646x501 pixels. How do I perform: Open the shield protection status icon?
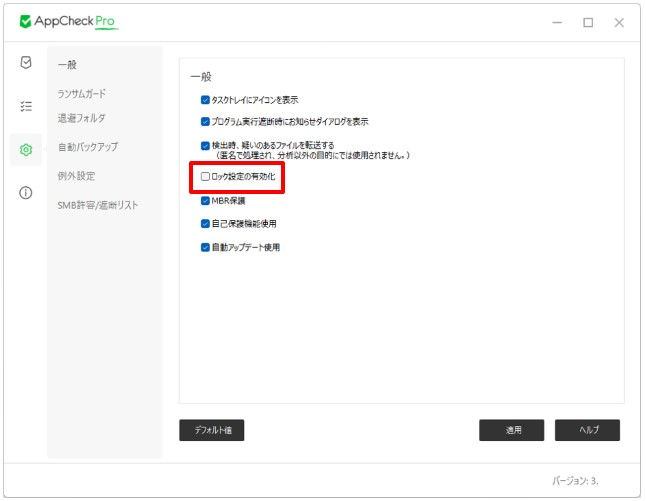pyautogui.click(x=26, y=62)
